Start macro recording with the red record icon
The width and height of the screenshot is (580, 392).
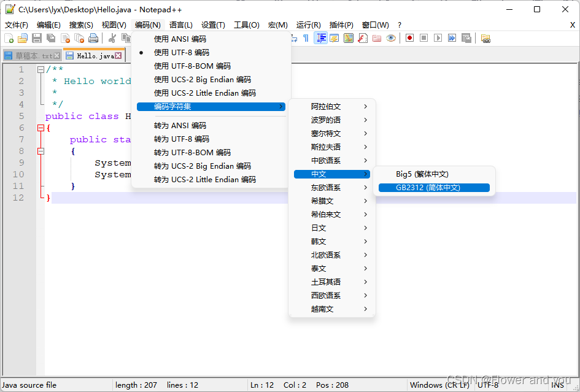pos(410,38)
